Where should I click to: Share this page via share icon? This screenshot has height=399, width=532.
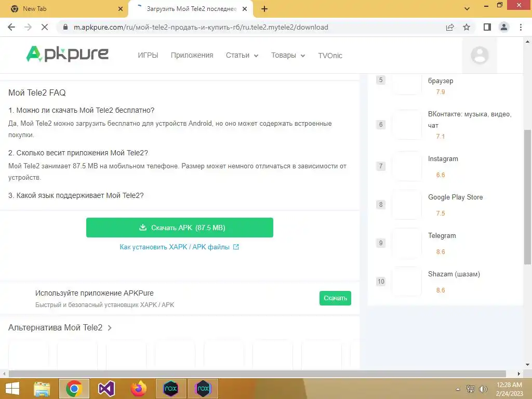pyautogui.click(x=450, y=27)
